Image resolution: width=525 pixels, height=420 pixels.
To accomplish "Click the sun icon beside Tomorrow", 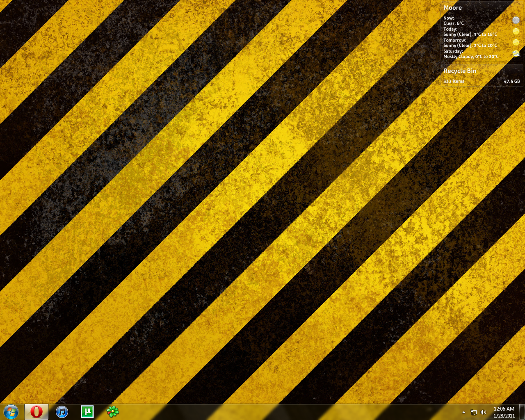I will [516, 42].
